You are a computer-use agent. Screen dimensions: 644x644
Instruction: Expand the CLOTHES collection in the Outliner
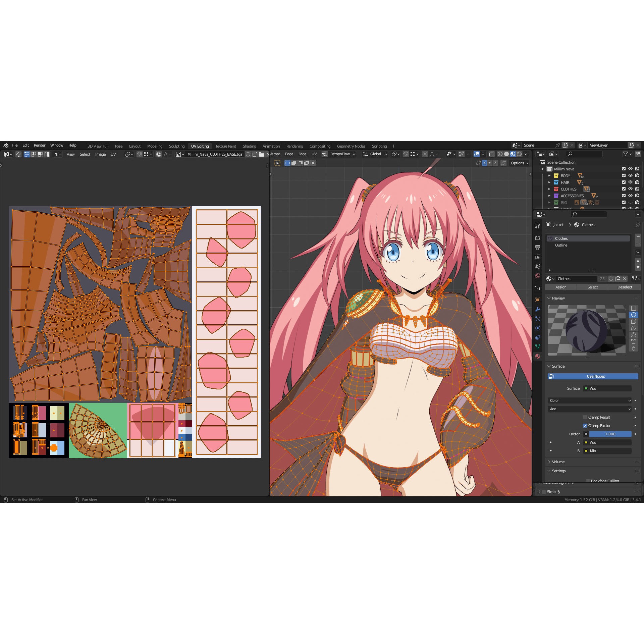coord(549,189)
